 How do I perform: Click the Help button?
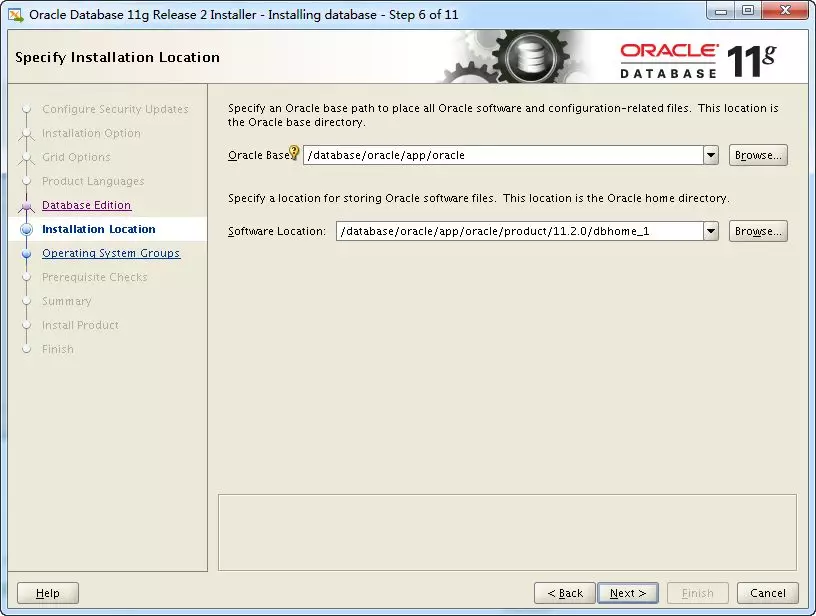coord(48,593)
